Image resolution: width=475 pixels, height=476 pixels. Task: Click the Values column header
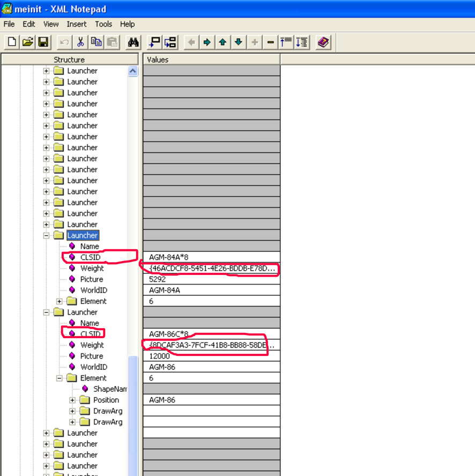(x=211, y=59)
